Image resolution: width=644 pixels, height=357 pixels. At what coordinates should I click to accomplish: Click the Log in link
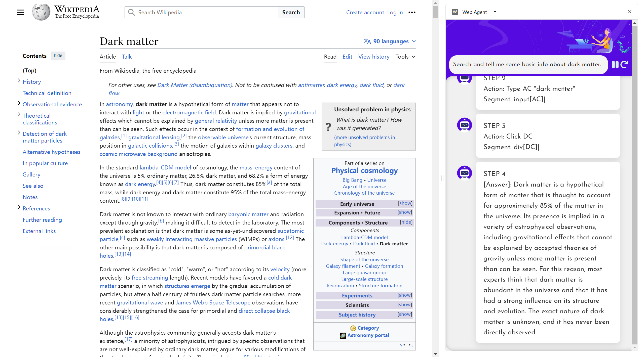point(395,12)
